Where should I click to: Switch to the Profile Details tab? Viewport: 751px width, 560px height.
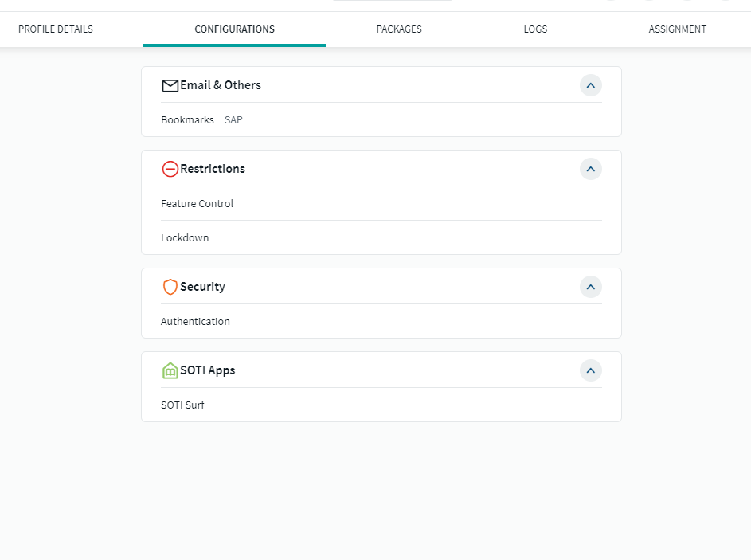click(x=56, y=29)
